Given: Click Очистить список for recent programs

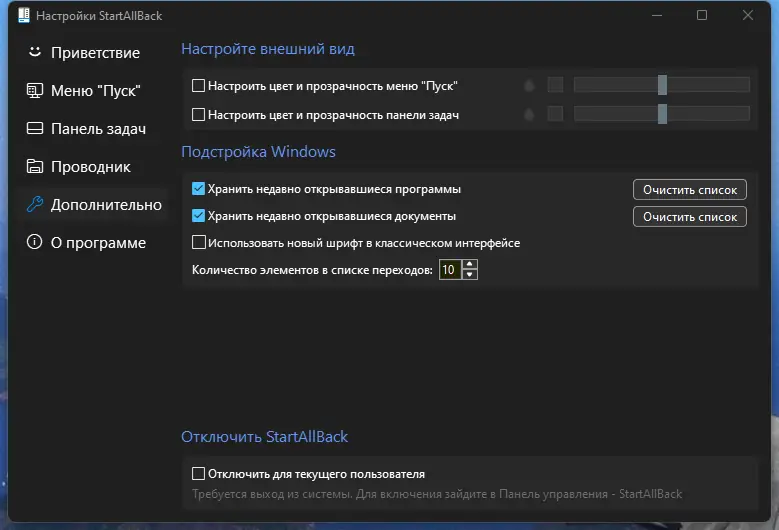Looking at the screenshot, I should pyautogui.click(x=690, y=190).
